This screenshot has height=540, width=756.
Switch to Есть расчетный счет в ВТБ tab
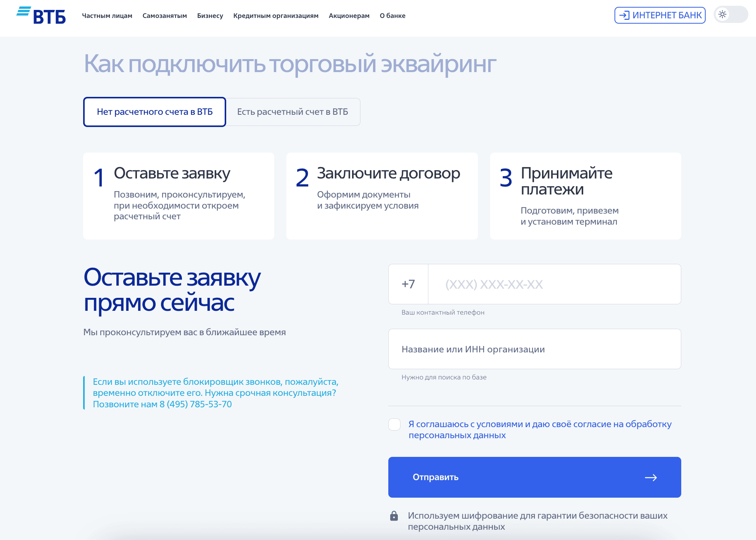(x=293, y=112)
